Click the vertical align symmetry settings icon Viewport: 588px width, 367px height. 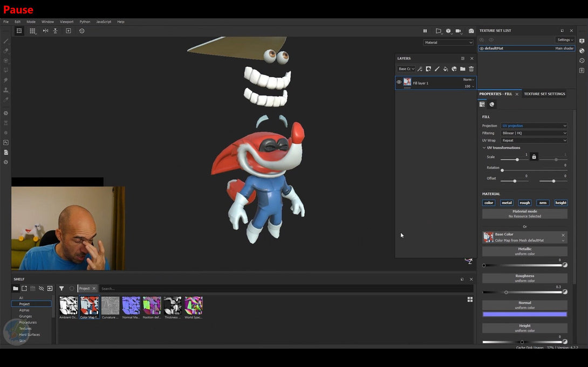(55, 31)
